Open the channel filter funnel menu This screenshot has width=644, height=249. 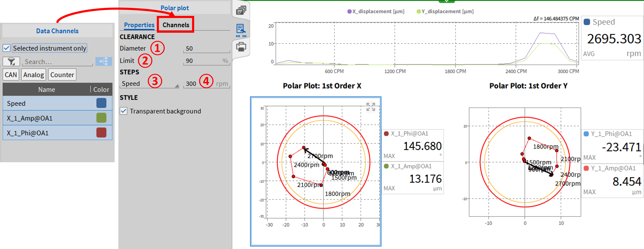11,61
